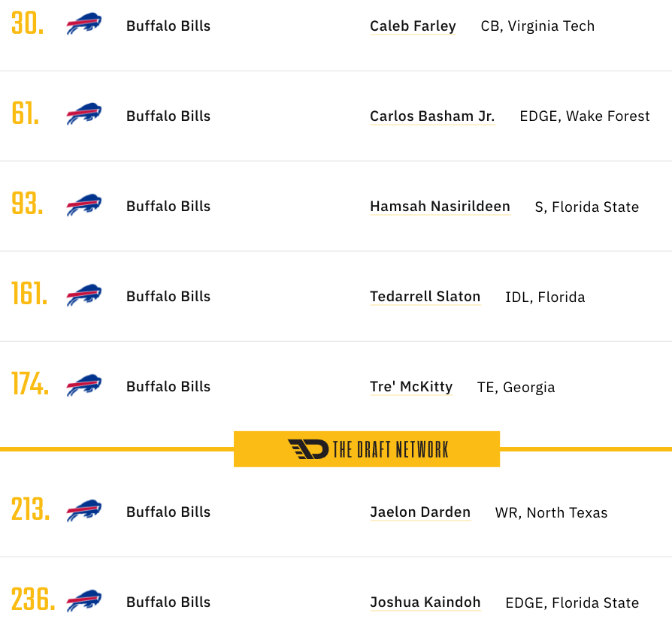Image resolution: width=672 pixels, height=622 pixels.
Task: Click the CB, Virginia Tech label
Action: (537, 26)
